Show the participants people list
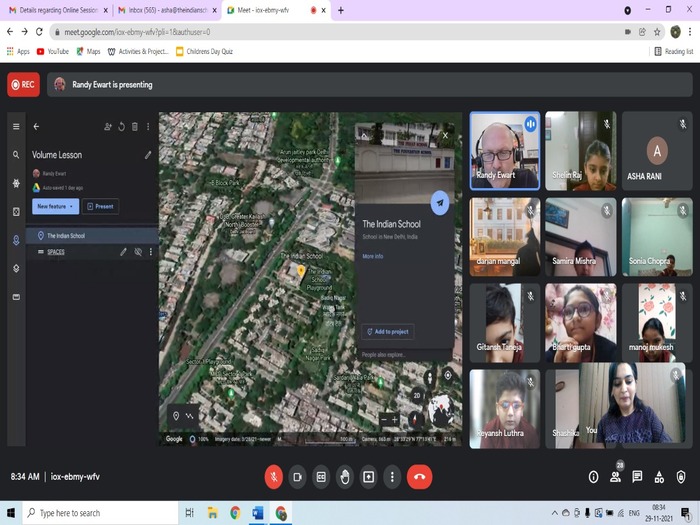Viewport: 700px width, 525px height. (615, 477)
